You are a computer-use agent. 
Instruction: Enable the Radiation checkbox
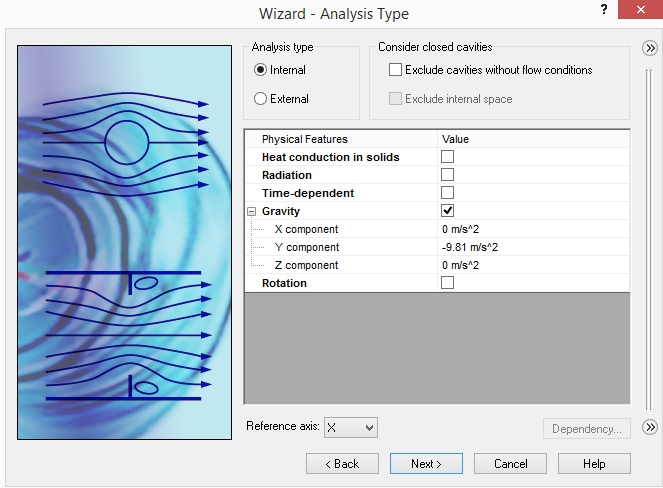tap(447, 175)
